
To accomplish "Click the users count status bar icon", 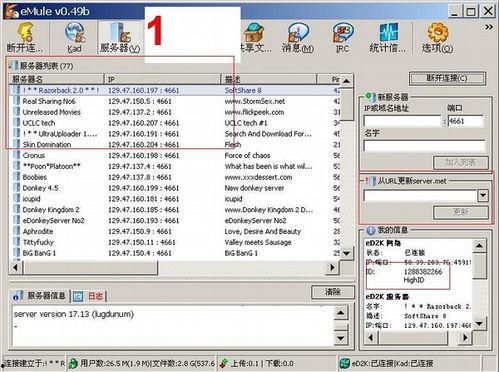I will coord(73,363).
